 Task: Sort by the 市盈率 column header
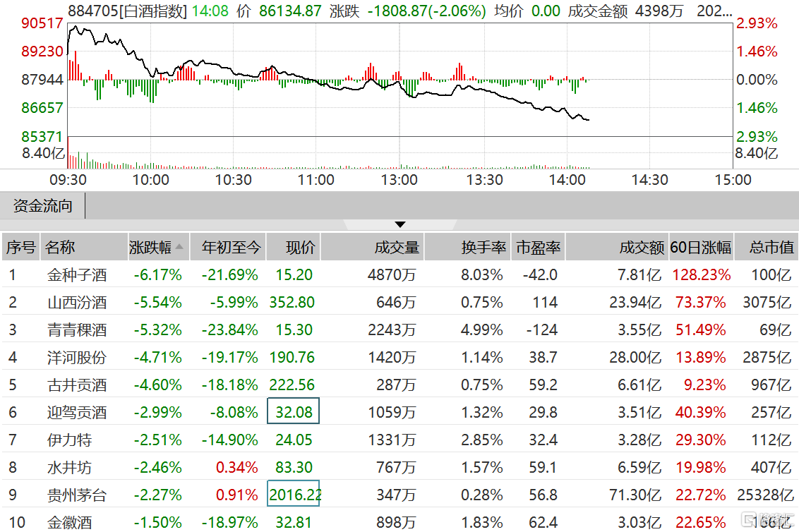(x=538, y=247)
